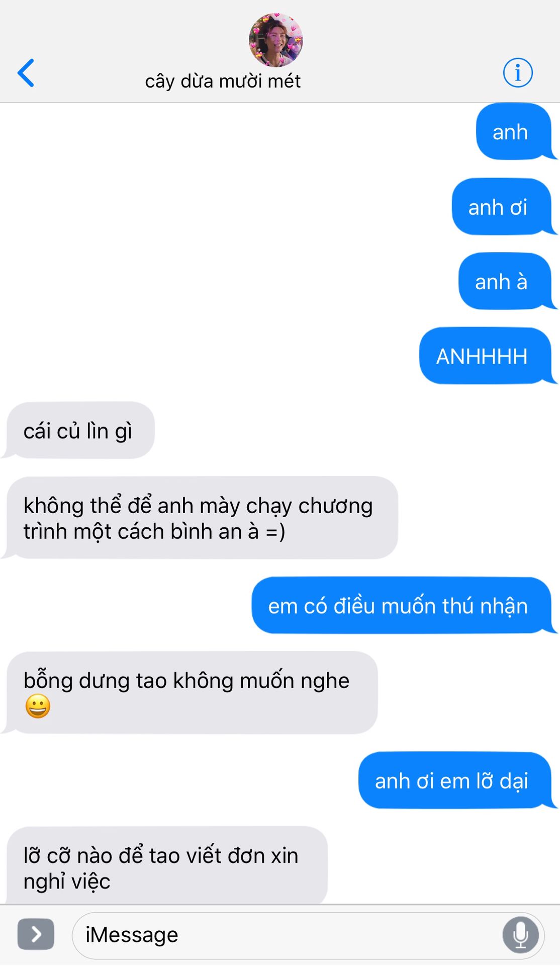560x966 pixels.
Task: Expand the apps drawer arrow button
Action: (x=36, y=934)
